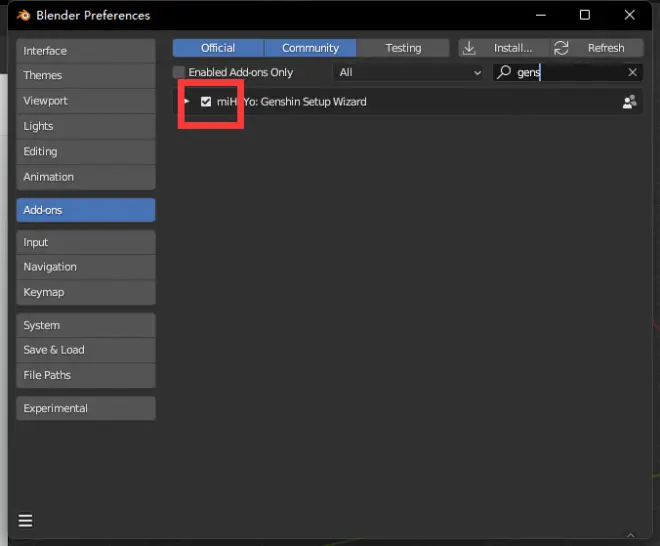Toggle the Community add-ons filter

[x=310, y=48]
